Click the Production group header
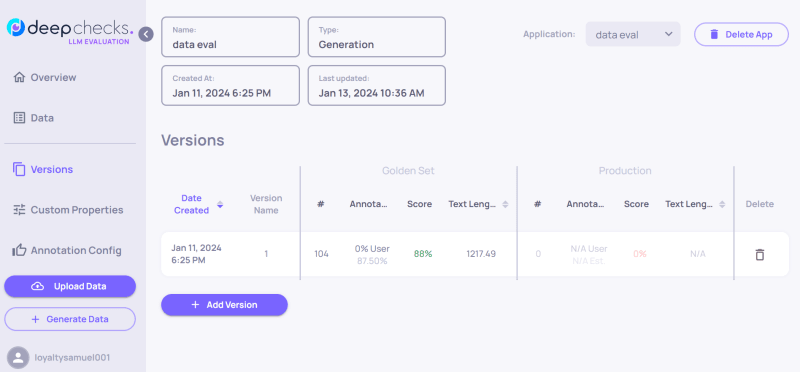This screenshot has width=800, height=372. [x=625, y=171]
